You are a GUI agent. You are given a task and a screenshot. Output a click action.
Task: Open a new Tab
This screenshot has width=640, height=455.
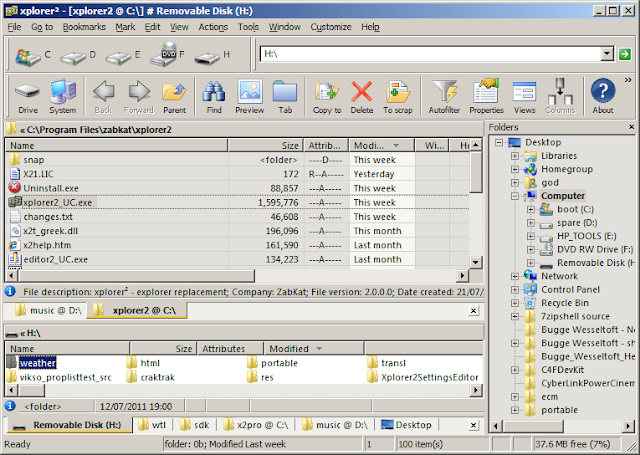coord(285,97)
